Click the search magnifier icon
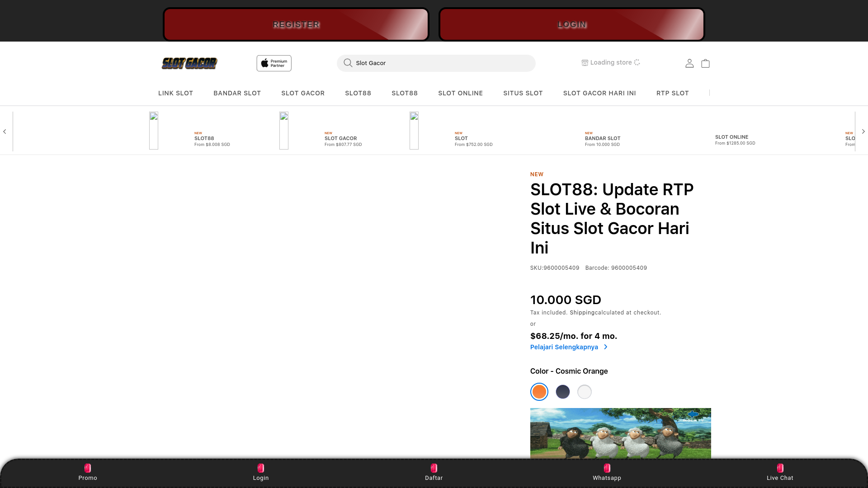Screen dimensions: 868x488 point(348,63)
